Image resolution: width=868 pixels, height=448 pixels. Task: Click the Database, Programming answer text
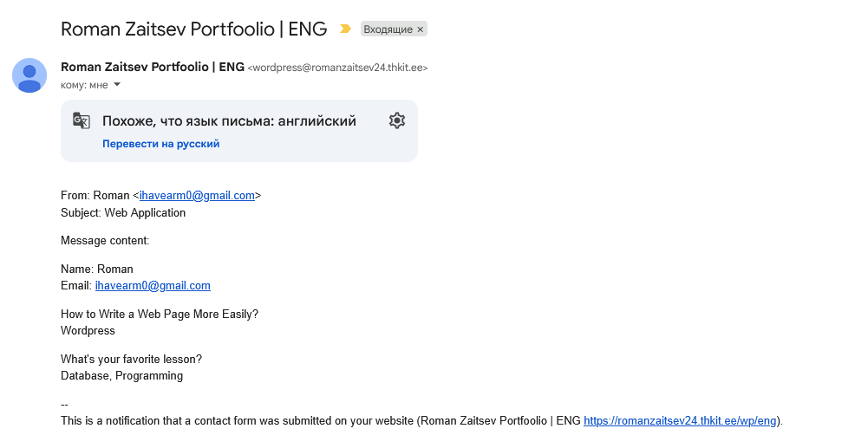click(121, 376)
